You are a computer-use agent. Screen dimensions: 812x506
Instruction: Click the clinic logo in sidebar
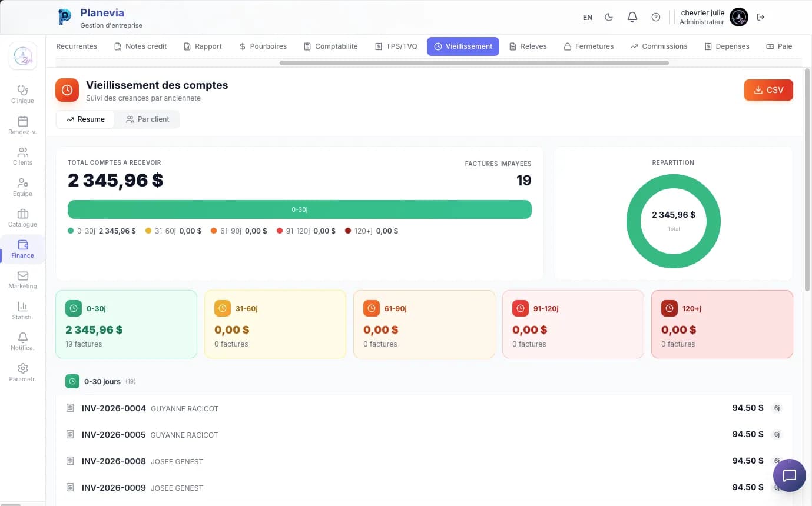(x=23, y=56)
